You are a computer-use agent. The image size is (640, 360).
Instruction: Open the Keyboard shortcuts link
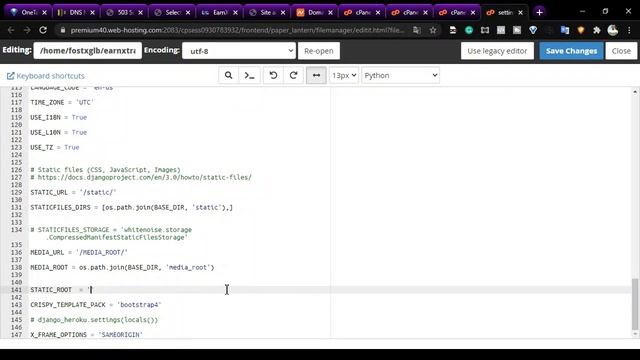(46, 76)
